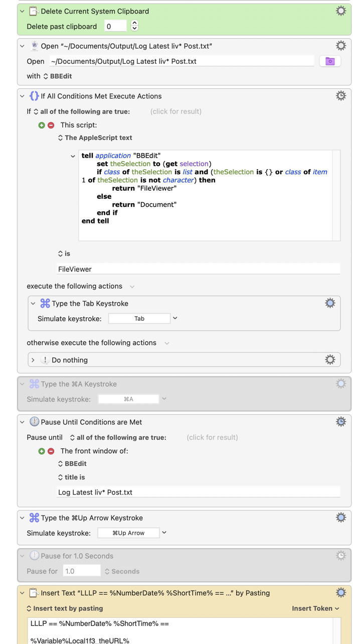Open the Insert Token menu
Screen dimensions: 361x644
pyautogui.click(x=315, y=608)
